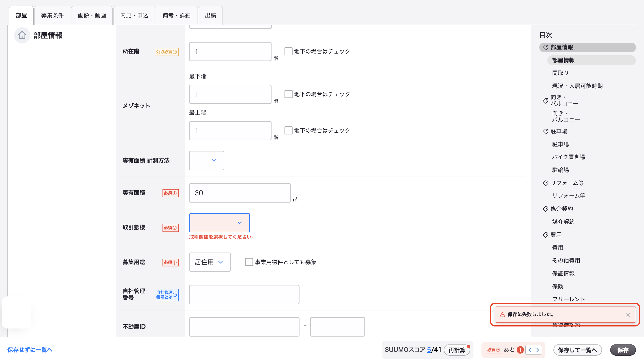
Task: Click the tag icon beside 駐車場 section
Action: tap(545, 131)
